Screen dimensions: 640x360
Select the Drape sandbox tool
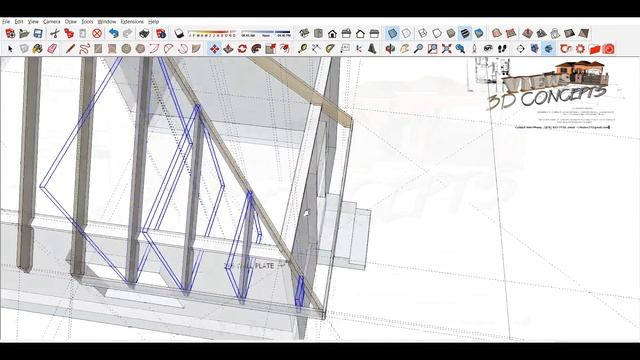point(555,33)
